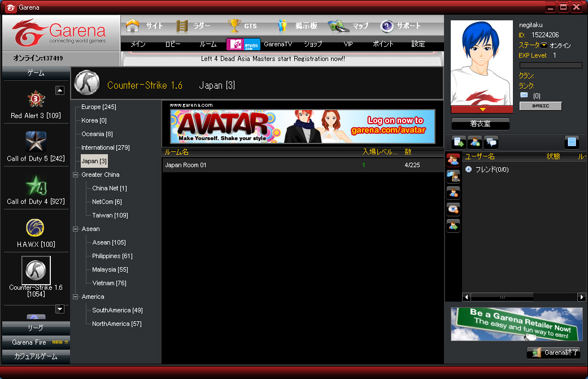Click the mail envelope icon
This screenshot has width=588, height=379.
click(524, 95)
